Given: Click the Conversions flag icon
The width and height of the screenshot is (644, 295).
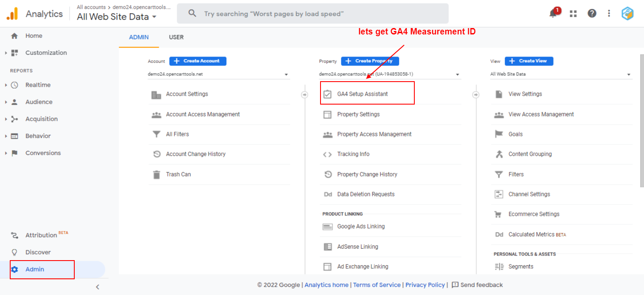Looking at the screenshot, I should pos(14,153).
